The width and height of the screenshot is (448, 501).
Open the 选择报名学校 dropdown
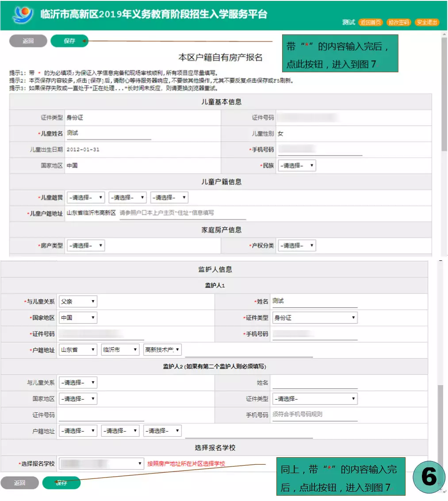(x=101, y=464)
